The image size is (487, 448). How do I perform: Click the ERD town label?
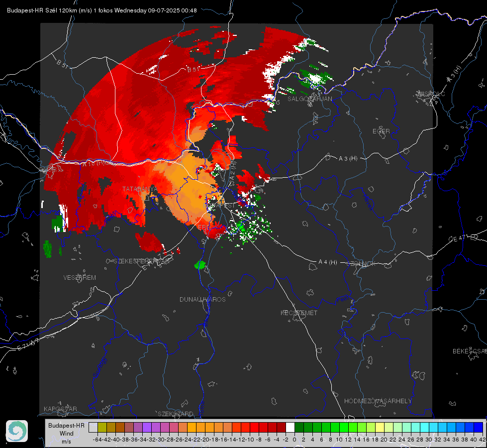coord(204,227)
